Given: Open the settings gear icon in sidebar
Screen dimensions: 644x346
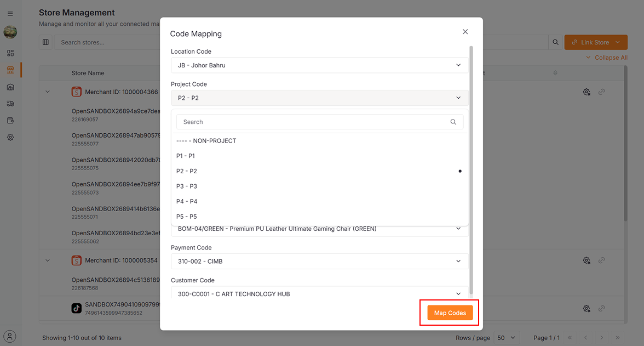Looking at the screenshot, I should [x=10, y=138].
